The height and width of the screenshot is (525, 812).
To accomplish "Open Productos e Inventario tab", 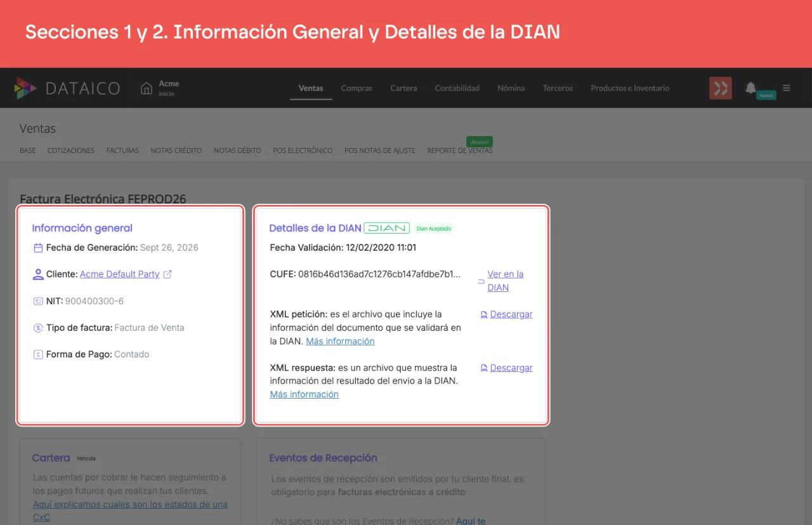I will [x=630, y=88].
